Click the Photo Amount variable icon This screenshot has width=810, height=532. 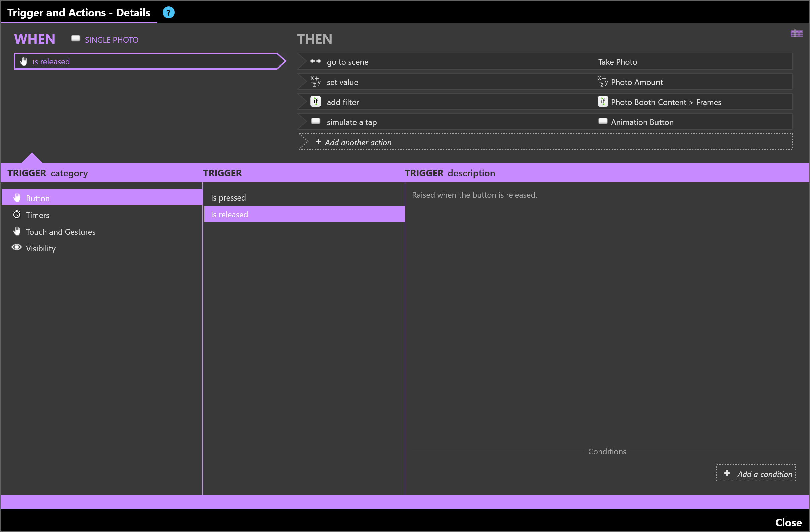(x=602, y=82)
